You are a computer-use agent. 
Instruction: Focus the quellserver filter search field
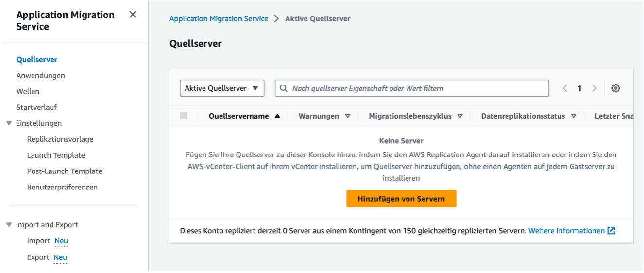pos(412,88)
